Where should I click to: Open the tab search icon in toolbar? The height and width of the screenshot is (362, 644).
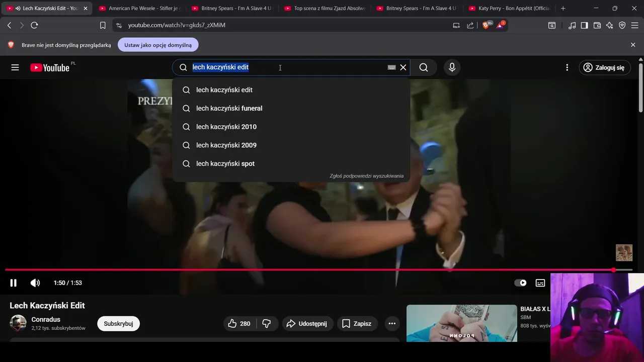click(x=552, y=25)
